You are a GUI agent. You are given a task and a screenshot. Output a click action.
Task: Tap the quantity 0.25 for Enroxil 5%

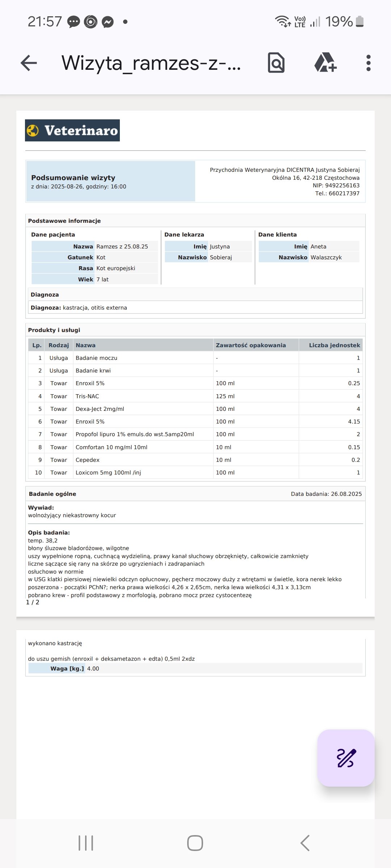coord(354,383)
